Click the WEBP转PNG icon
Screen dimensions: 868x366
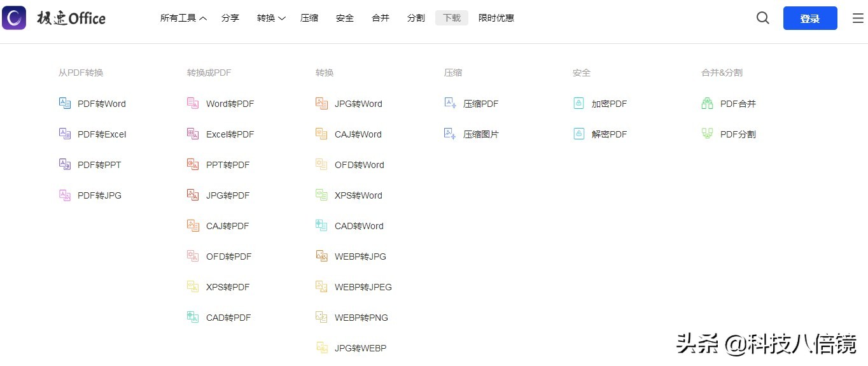tap(321, 317)
